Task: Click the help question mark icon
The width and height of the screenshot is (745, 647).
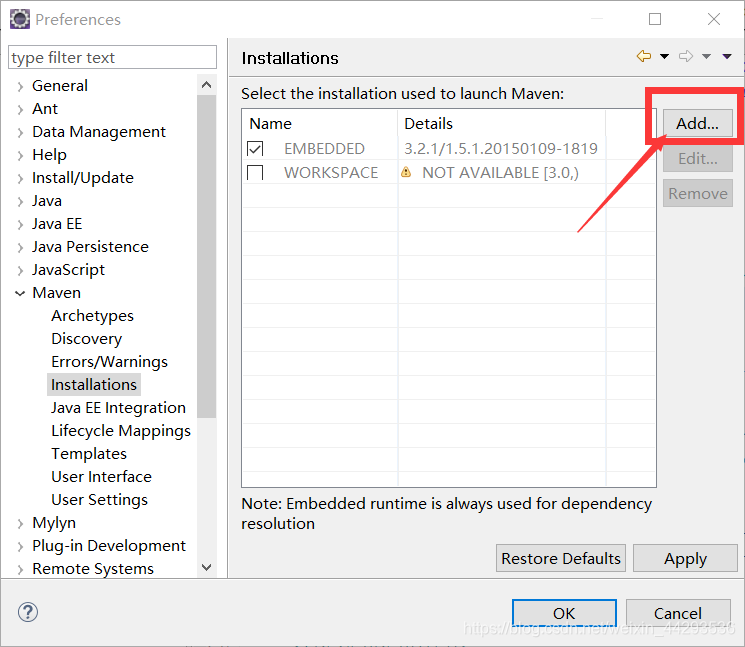Action: point(28,612)
